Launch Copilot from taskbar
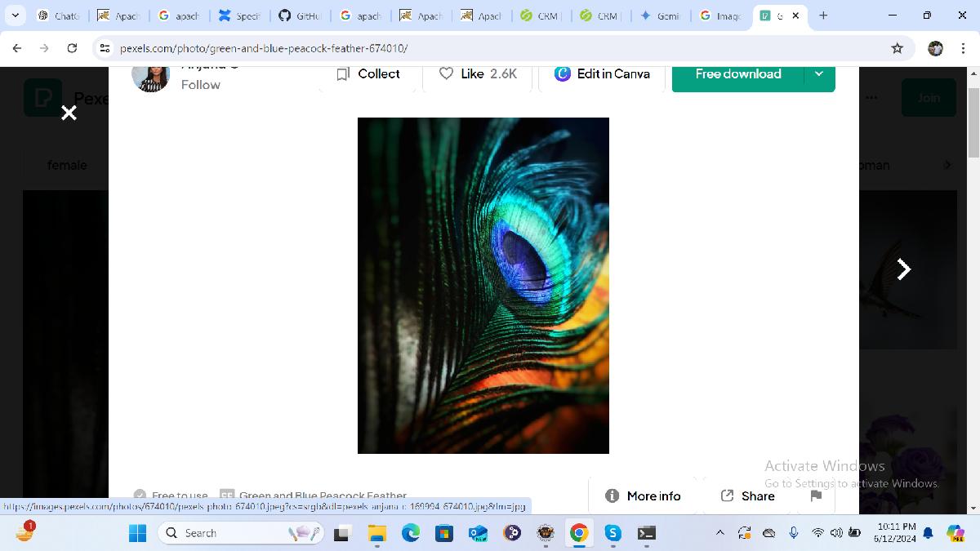Viewport: 980px width, 551px height. [x=955, y=533]
